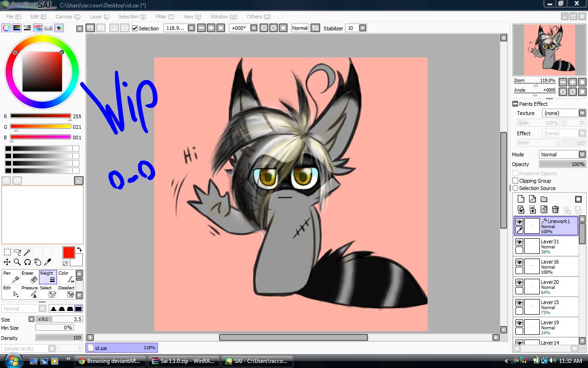The height and width of the screenshot is (368, 588).
Task: Open Browsing deviantART taskbar window
Action: point(110,361)
